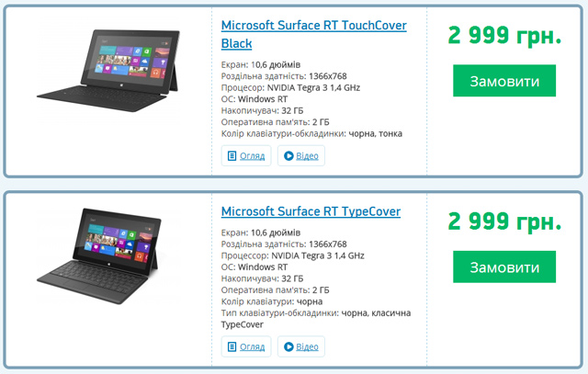The height and width of the screenshot is (374, 588).
Task: Click the play icon in TouchCover's Відео button
Action: (x=288, y=156)
